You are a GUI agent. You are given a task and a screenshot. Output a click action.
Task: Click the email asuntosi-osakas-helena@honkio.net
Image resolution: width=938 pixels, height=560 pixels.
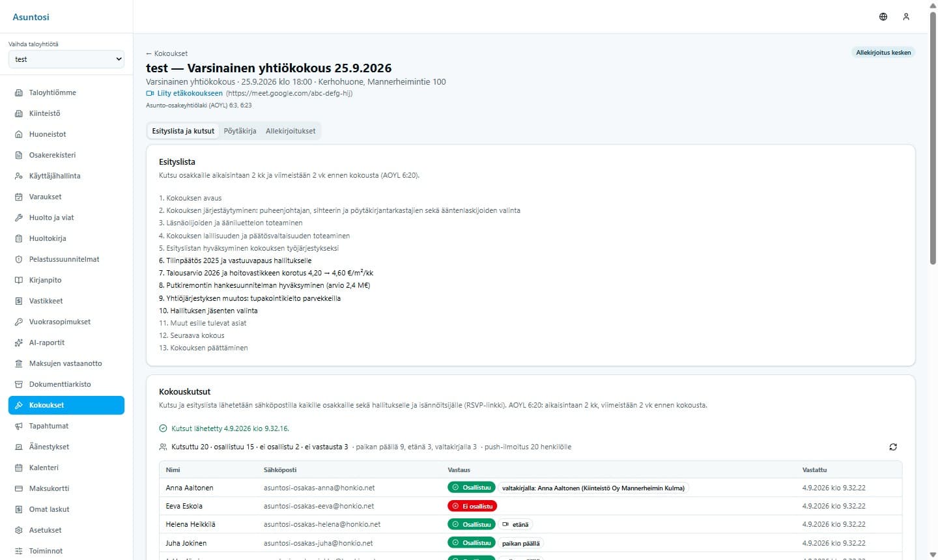coord(322,524)
